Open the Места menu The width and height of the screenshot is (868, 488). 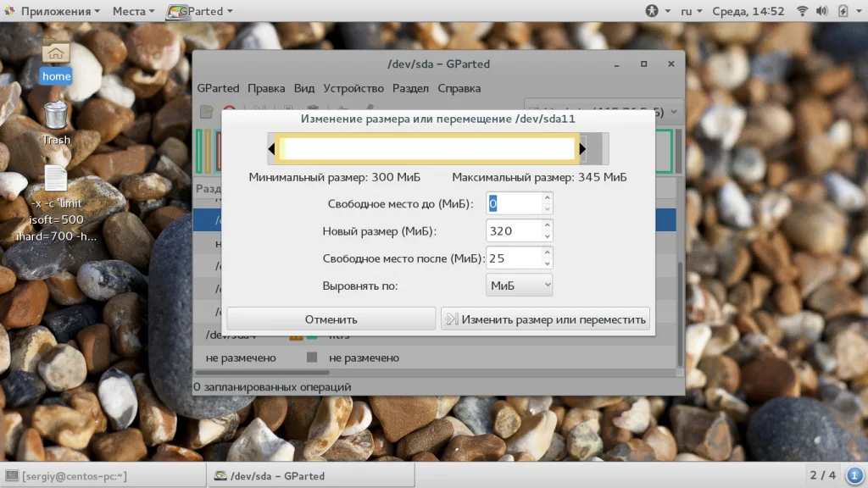[x=133, y=11]
